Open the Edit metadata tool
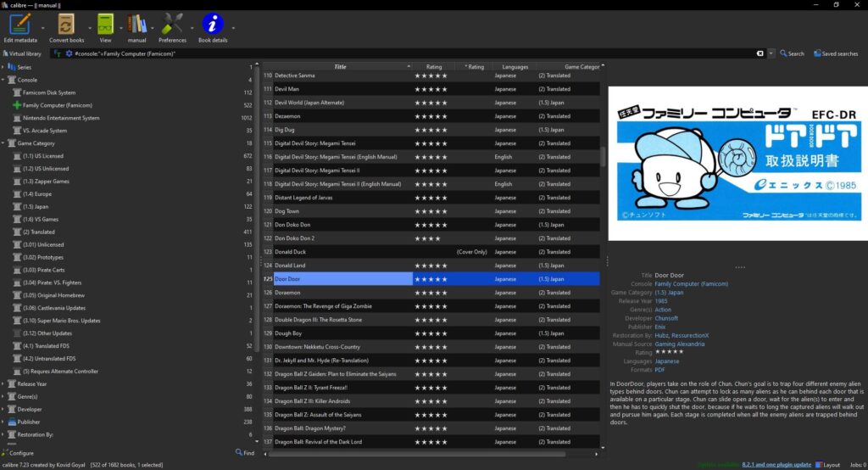 (x=20, y=28)
